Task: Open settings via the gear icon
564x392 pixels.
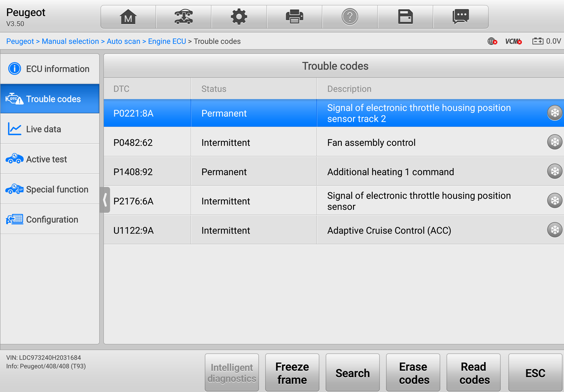Action: (x=239, y=16)
